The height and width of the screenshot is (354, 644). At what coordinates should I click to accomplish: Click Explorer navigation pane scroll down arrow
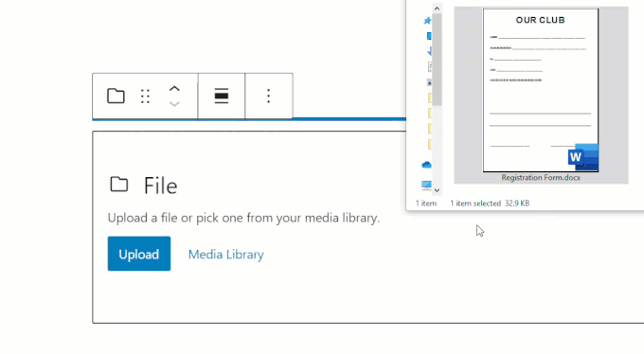click(437, 190)
